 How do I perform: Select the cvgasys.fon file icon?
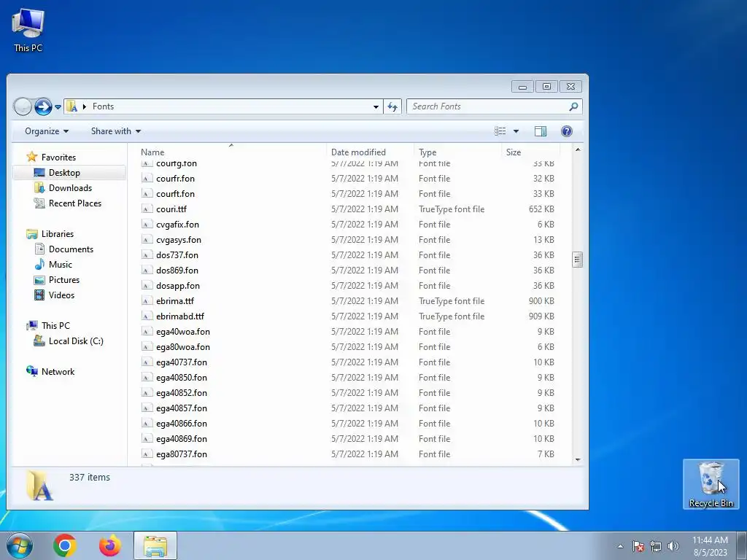(x=147, y=239)
